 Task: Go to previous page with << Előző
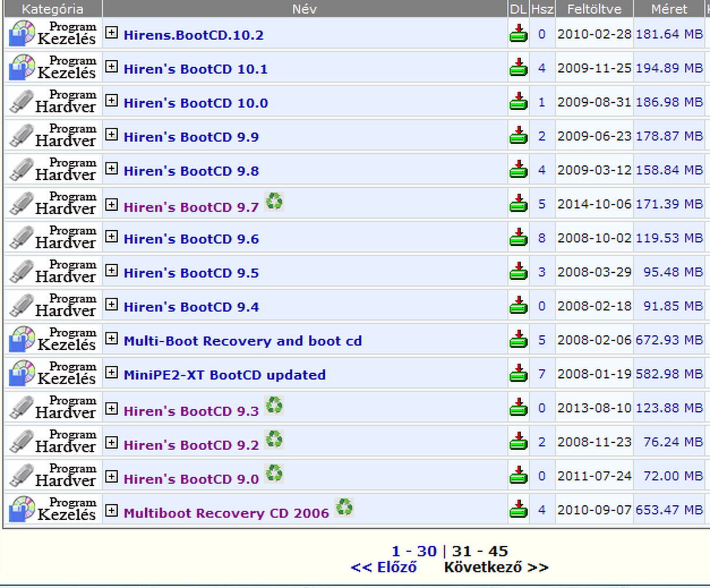pos(383,567)
